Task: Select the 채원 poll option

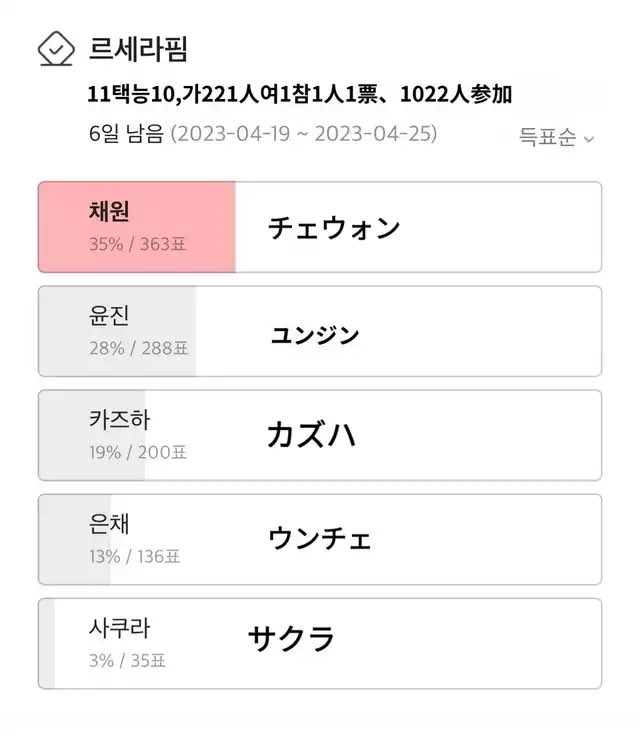Action: pyautogui.click(x=320, y=227)
